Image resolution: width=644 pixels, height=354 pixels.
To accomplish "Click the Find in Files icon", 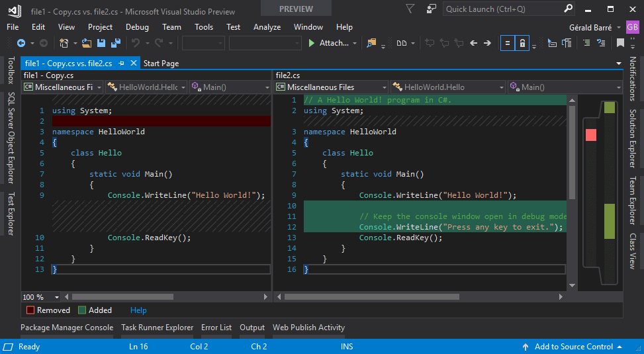I will tap(371, 43).
